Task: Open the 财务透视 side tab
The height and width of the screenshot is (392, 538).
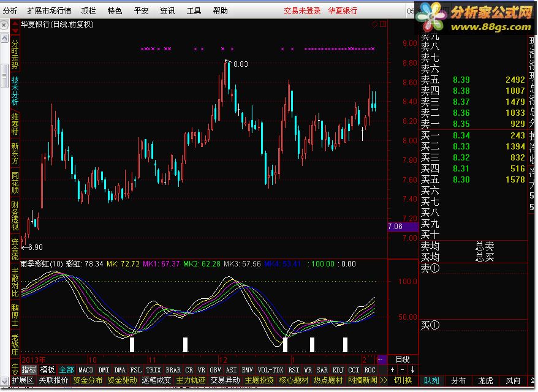Action: pyautogui.click(x=15, y=216)
